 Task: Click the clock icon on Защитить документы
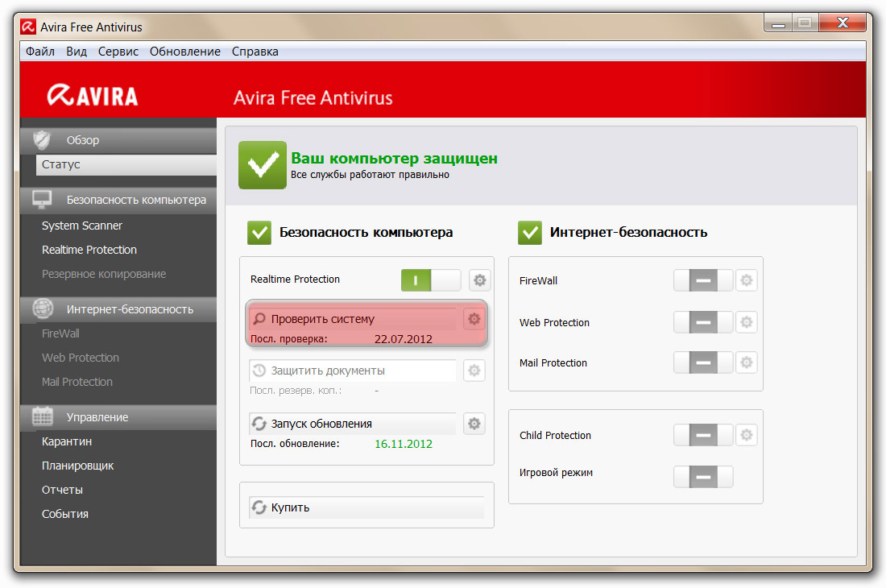pyautogui.click(x=259, y=371)
